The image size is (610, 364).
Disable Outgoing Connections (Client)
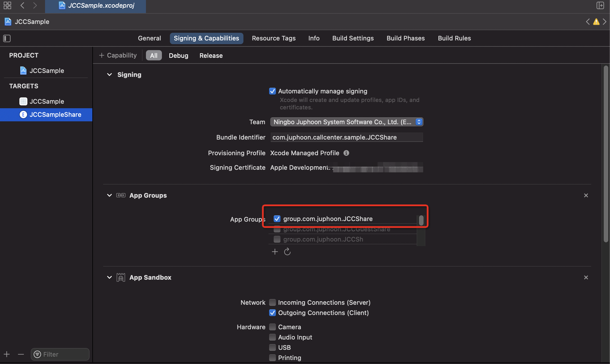tap(273, 313)
